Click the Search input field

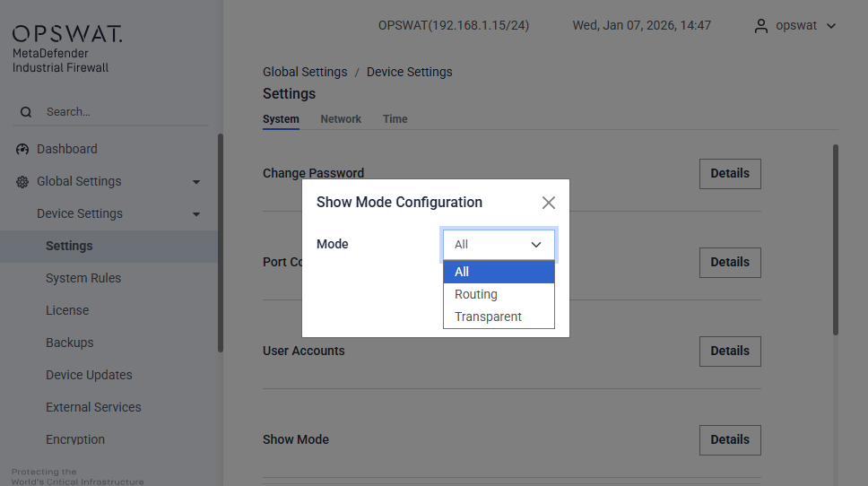click(x=121, y=112)
